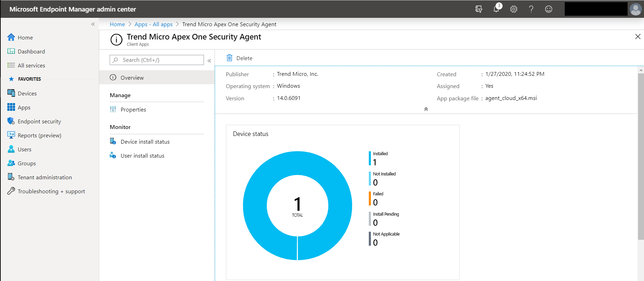Click the Not Applicable dark legend bar

pos(370,239)
